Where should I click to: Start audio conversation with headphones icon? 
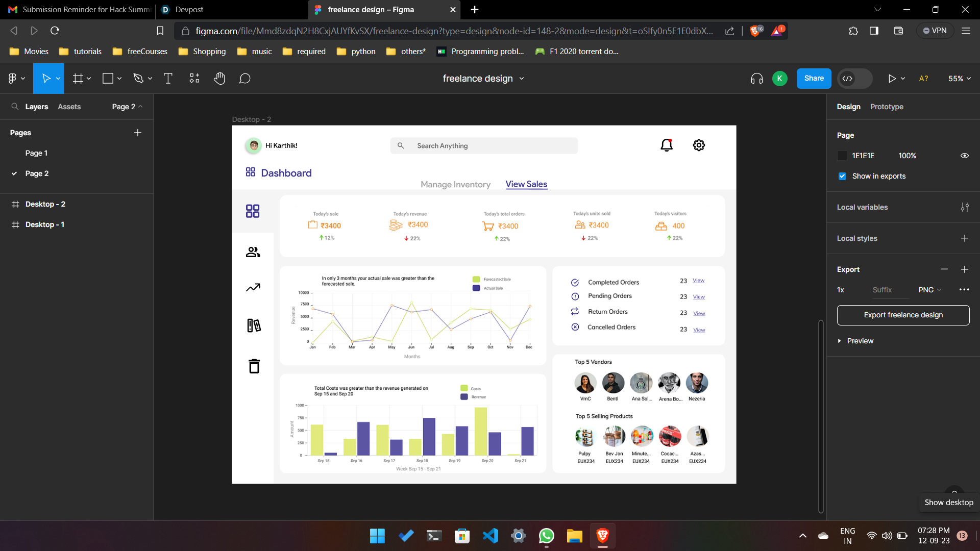coord(756,79)
